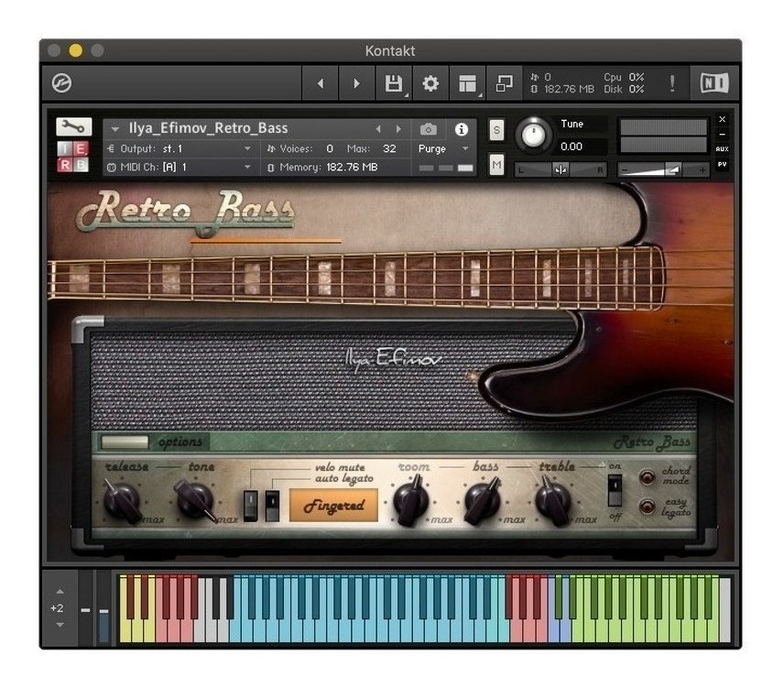Select previous instrument via header left arrow
Screen dimensions: 784x687
pos(378,129)
